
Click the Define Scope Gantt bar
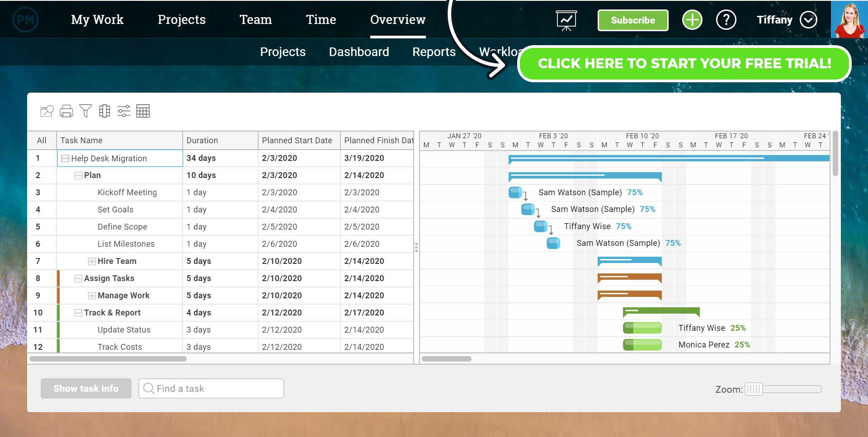click(540, 226)
